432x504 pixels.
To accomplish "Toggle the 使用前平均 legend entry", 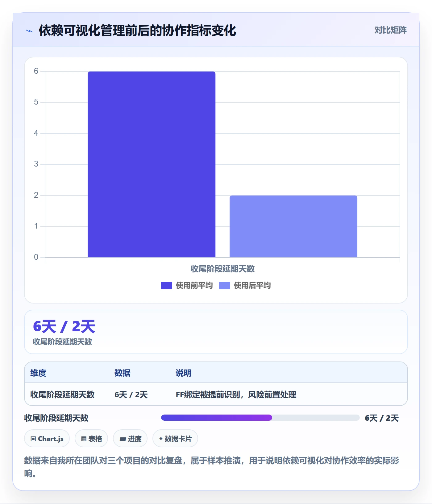I will [x=187, y=285].
